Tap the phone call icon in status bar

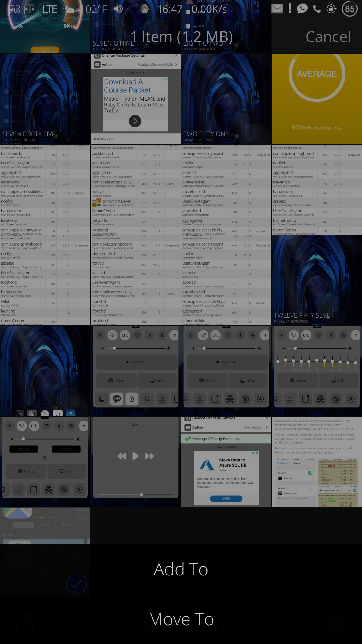coord(317,9)
